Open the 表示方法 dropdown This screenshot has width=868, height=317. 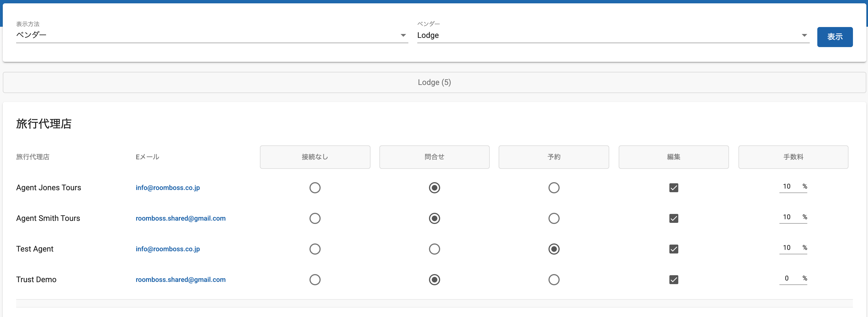pyautogui.click(x=212, y=35)
